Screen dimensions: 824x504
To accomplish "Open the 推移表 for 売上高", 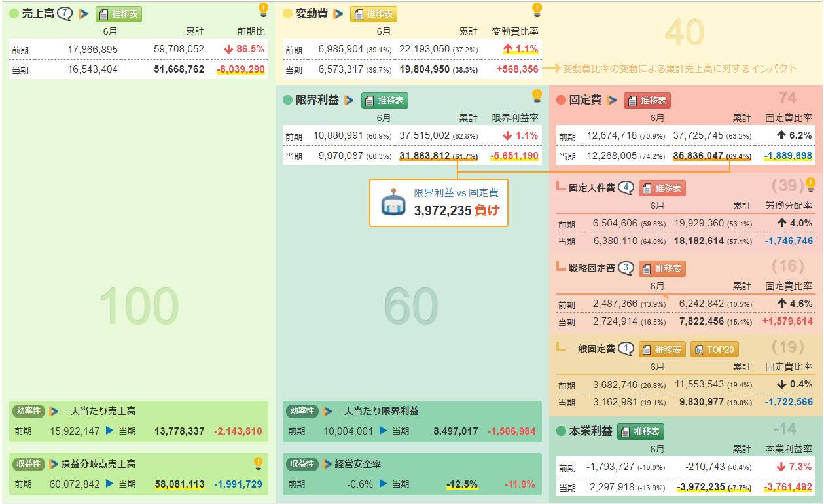I will 119,13.
